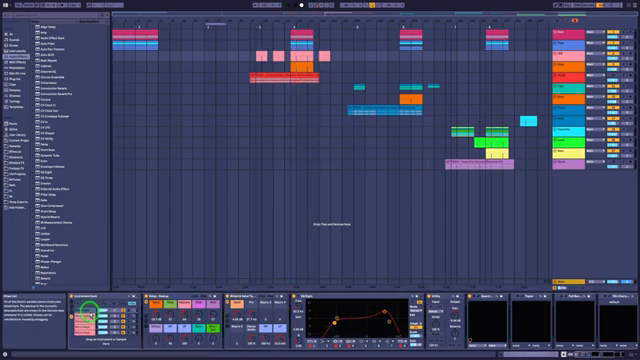This screenshot has width=640, height=360.
Task: Select the EQ Eight device in browser list
Action: pos(46,172)
